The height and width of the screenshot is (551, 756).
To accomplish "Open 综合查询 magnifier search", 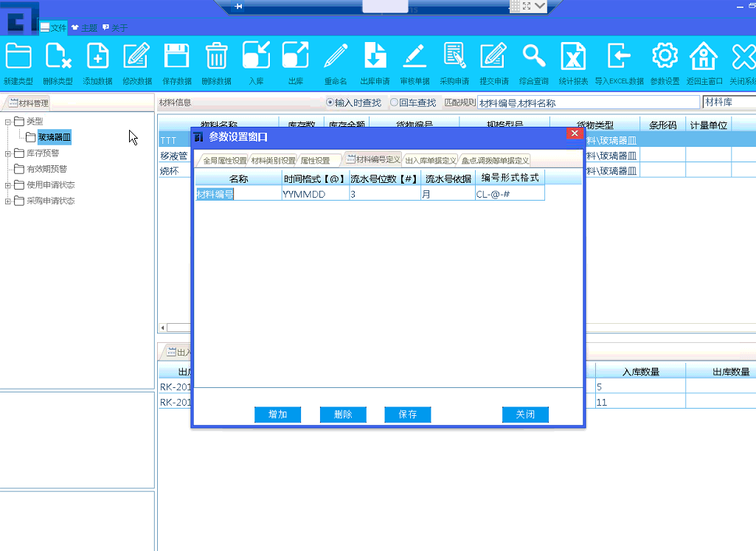I will [534, 56].
